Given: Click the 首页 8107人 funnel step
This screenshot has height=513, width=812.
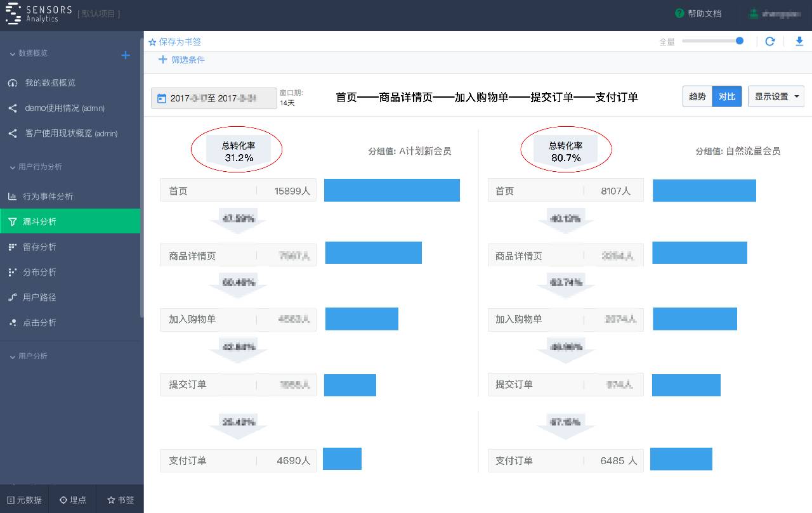Looking at the screenshot, I should pyautogui.click(x=566, y=191).
